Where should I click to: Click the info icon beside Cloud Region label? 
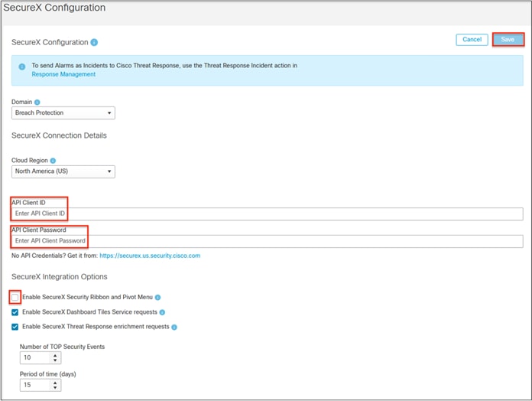click(53, 161)
